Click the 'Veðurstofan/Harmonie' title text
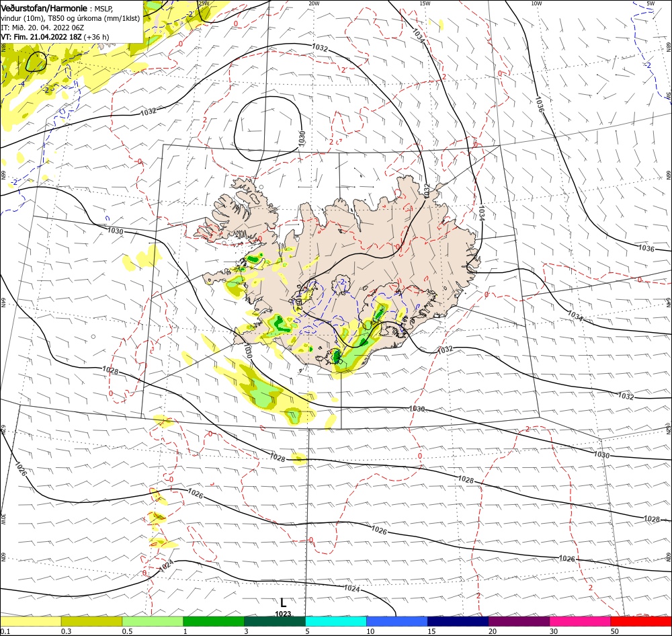This screenshot has height=636, width=672. (x=44, y=9)
